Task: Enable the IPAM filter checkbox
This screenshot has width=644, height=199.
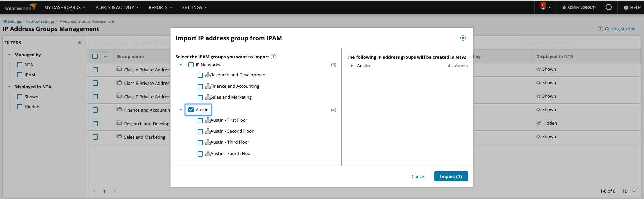Action: pos(20,75)
